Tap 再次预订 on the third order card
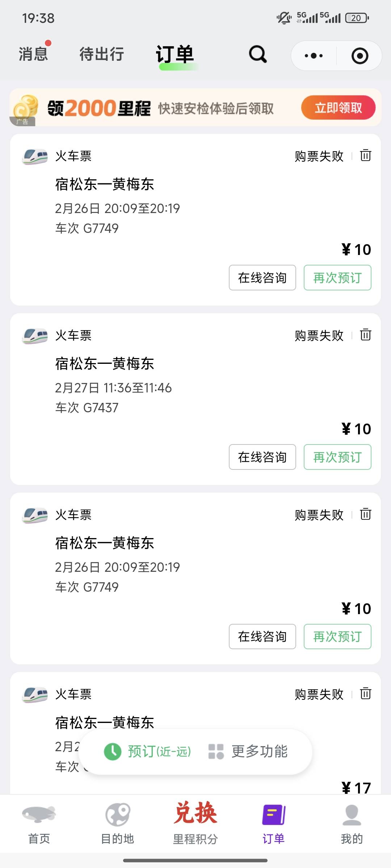Screen dimensions: 391x868 pos(337,637)
